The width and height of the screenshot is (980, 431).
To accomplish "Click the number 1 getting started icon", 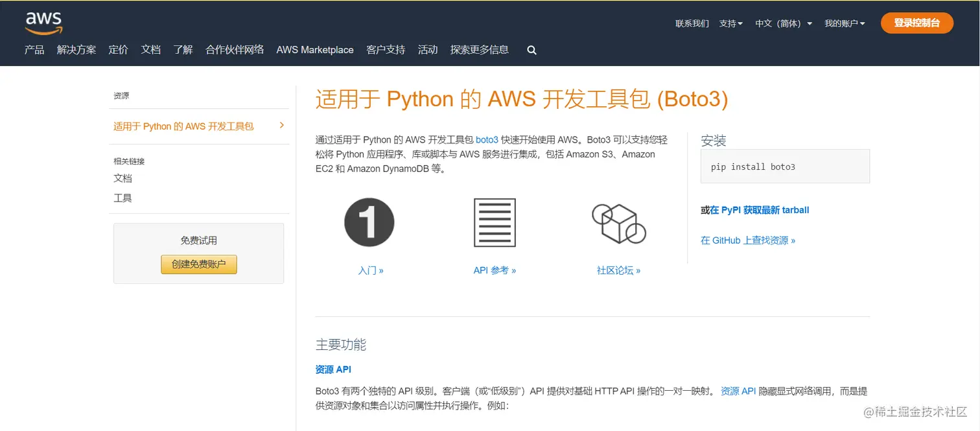I will 369,222.
